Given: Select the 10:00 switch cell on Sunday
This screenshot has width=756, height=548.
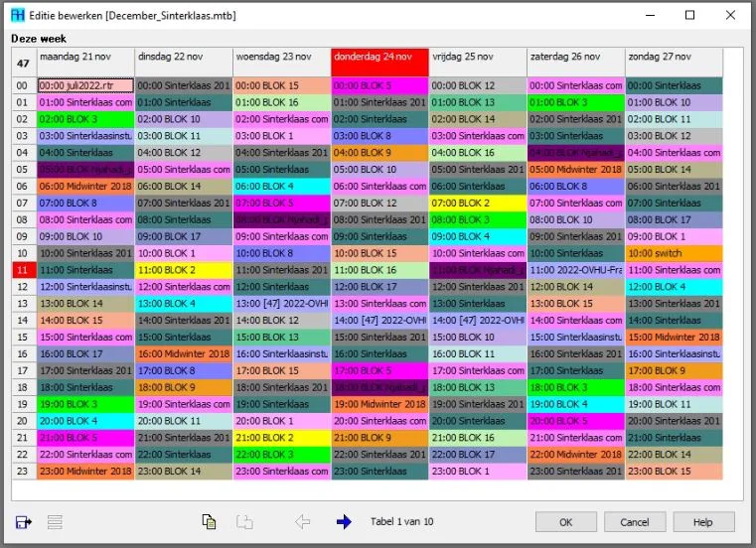Looking at the screenshot, I should [x=674, y=253].
